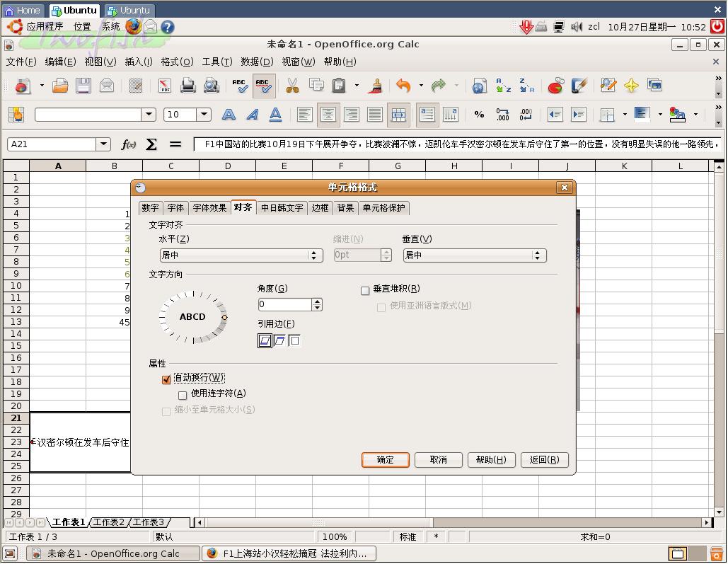Click the Redo green arrow icon
The width and height of the screenshot is (728, 564).
point(439,86)
